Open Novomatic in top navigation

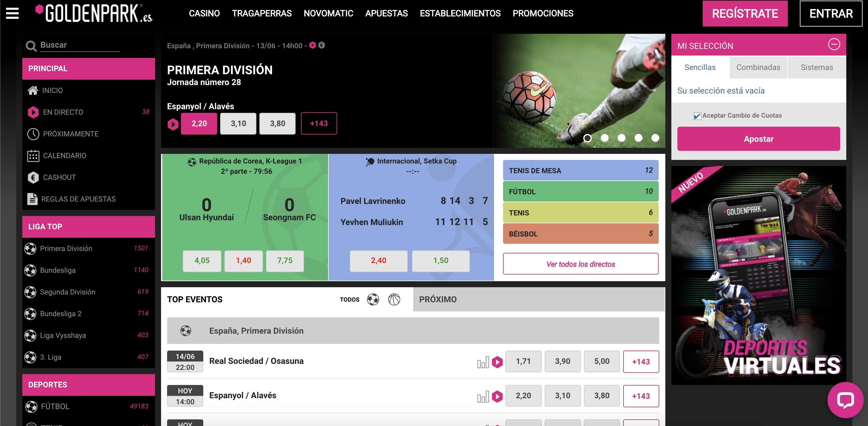(328, 14)
